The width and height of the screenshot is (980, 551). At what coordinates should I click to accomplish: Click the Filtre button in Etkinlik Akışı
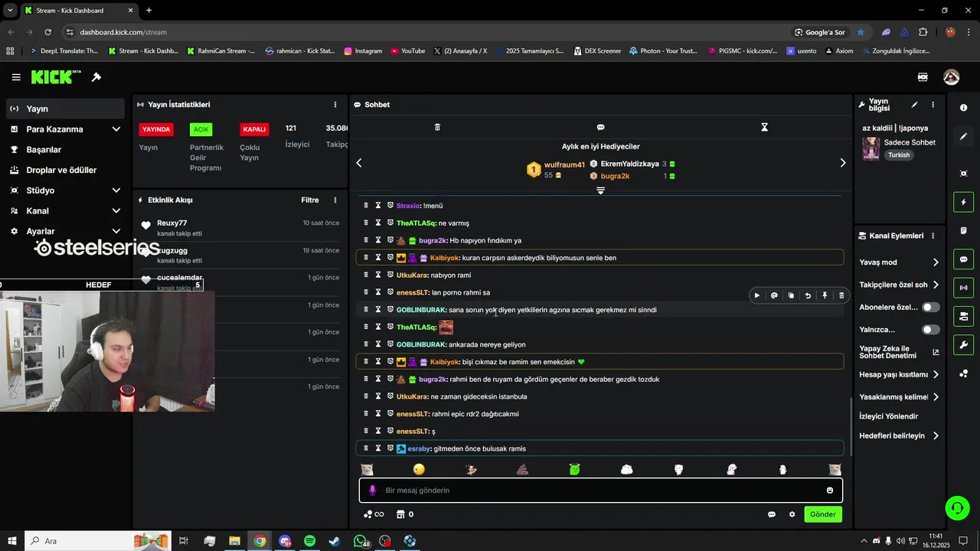(310, 201)
